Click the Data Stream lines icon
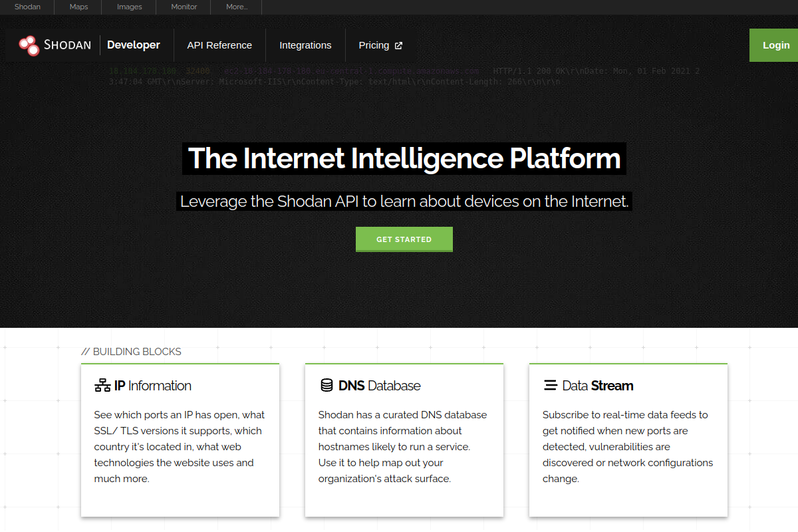The height and width of the screenshot is (532, 798). click(550, 386)
